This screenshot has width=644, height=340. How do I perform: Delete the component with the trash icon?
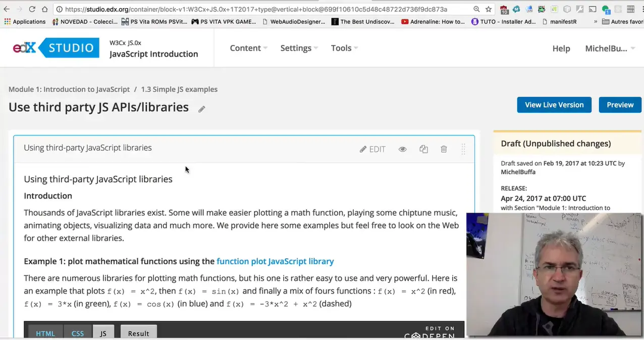click(444, 149)
